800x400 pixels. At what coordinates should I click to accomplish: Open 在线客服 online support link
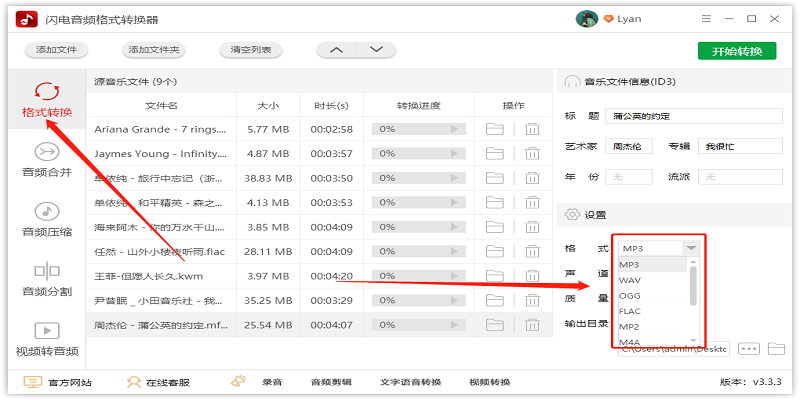158,382
